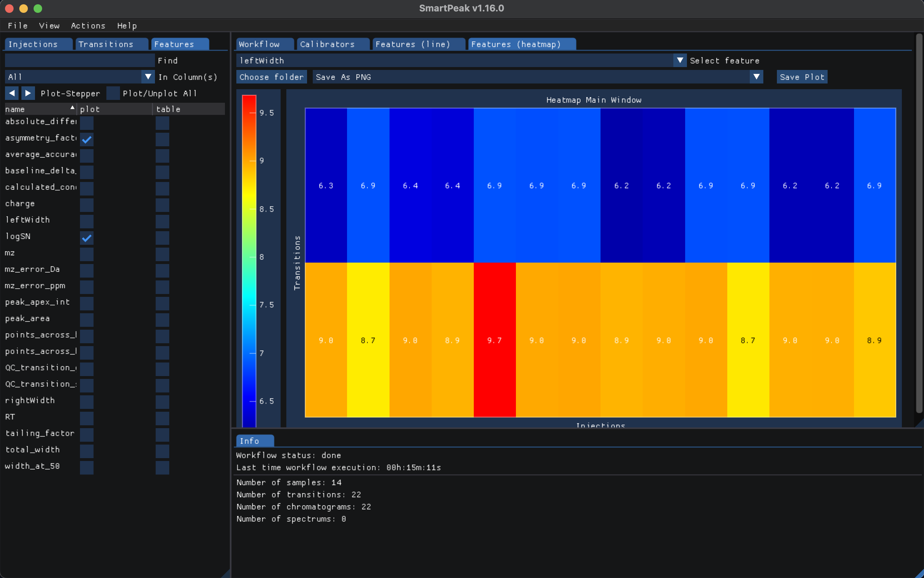Switch to the Injections tab
Viewport: 924px width, 578px height.
38,44
